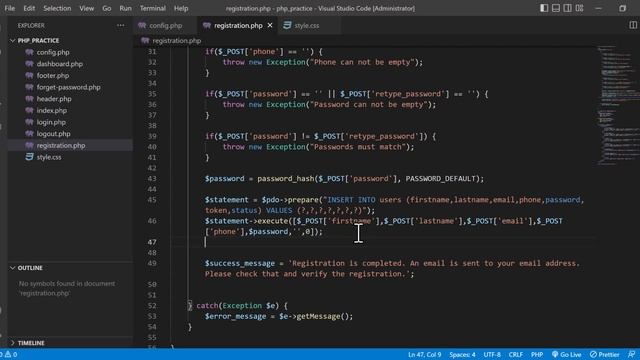
Task: Toggle bottom panel layout icon
Action: coord(556,8)
